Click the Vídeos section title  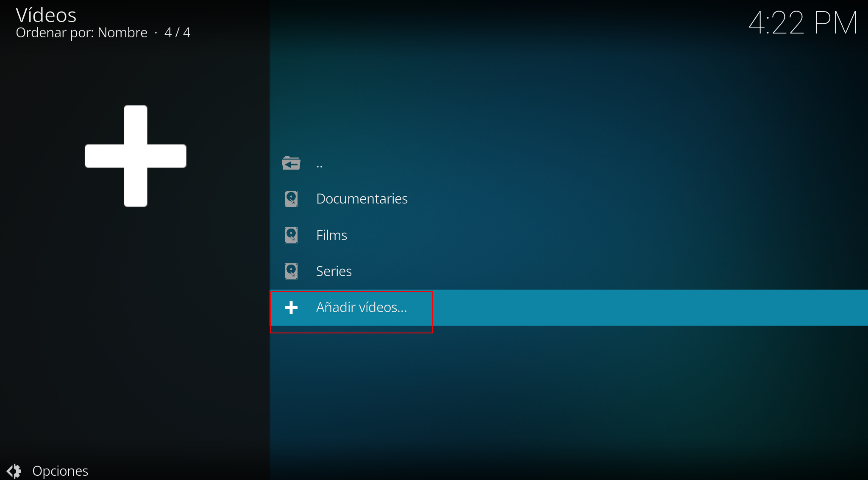tap(46, 15)
